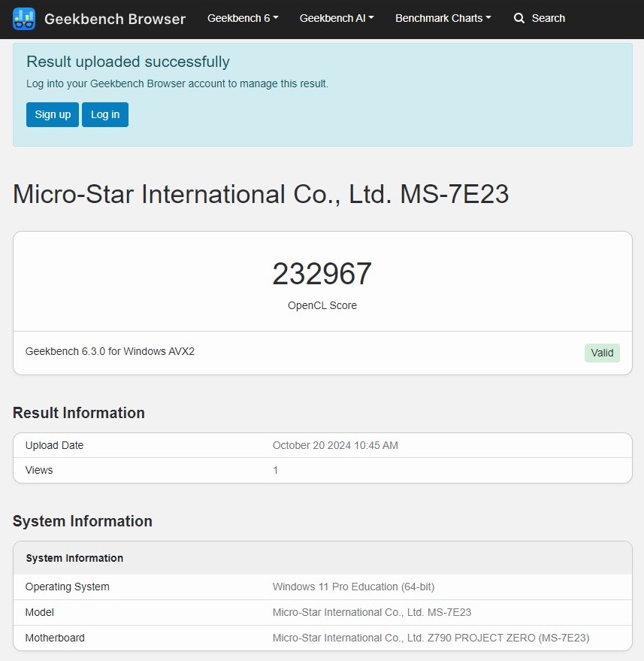Open the Geekbench 6 dropdown menu
644x661 pixels.
pos(243,18)
